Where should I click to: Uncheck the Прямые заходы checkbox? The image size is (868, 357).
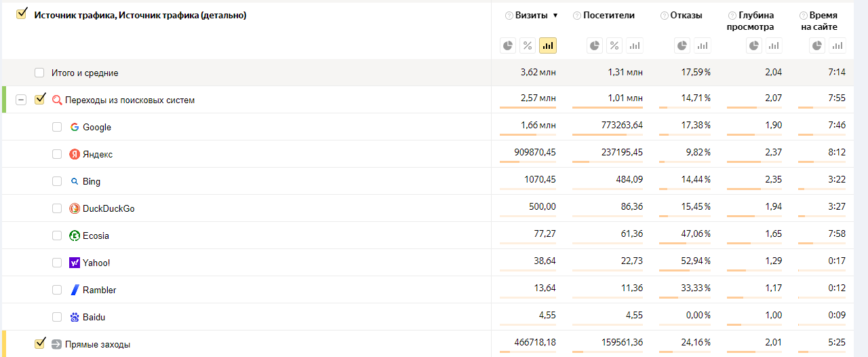tap(39, 343)
